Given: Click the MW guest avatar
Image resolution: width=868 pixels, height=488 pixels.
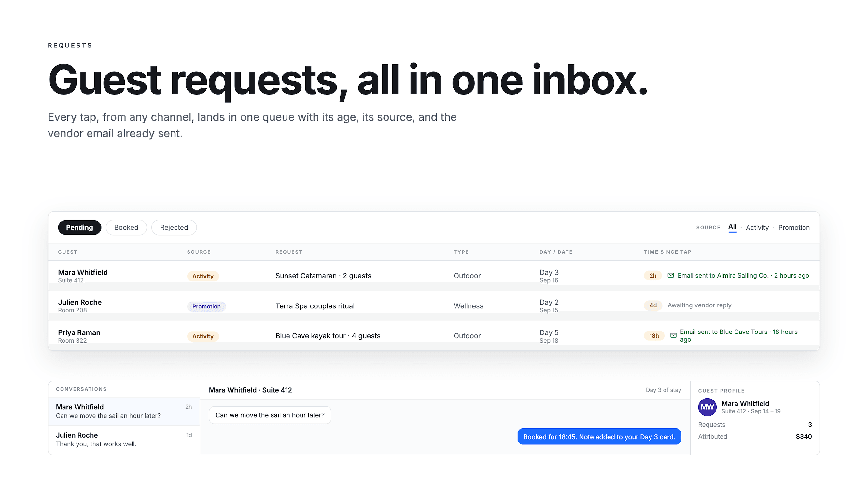Looking at the screenshot, I should [x=707, y=407].
